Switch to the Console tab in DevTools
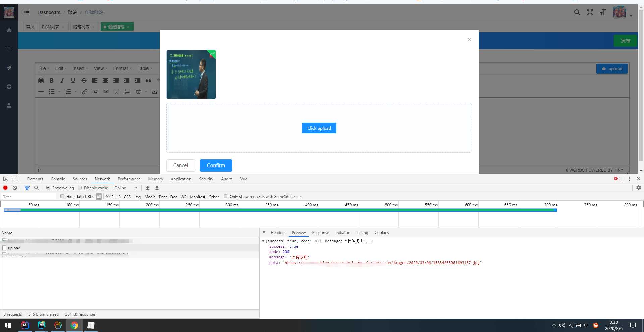The height and width of the screenshot is (332, 644). [58, 179]
